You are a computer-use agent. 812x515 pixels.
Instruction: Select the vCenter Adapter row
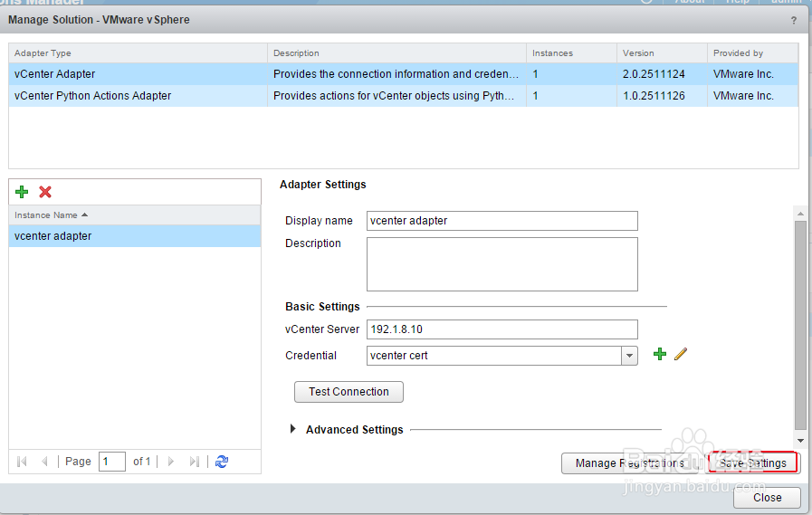(x=404, y=74)
